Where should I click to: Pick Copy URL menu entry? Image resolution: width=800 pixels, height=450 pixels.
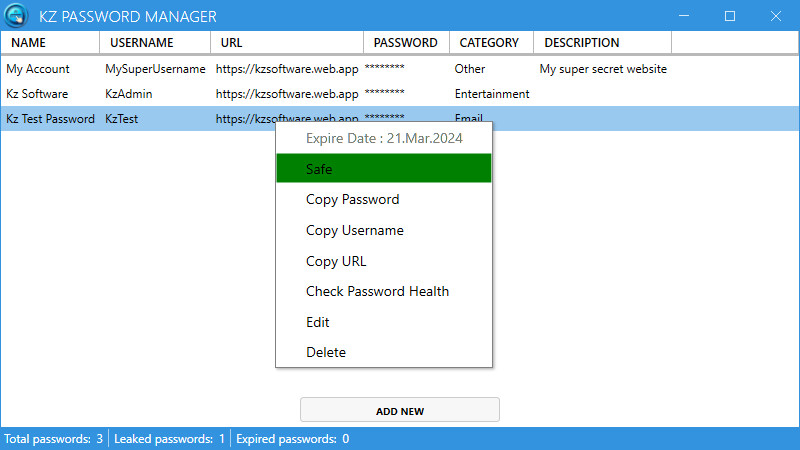click(336, 261)
